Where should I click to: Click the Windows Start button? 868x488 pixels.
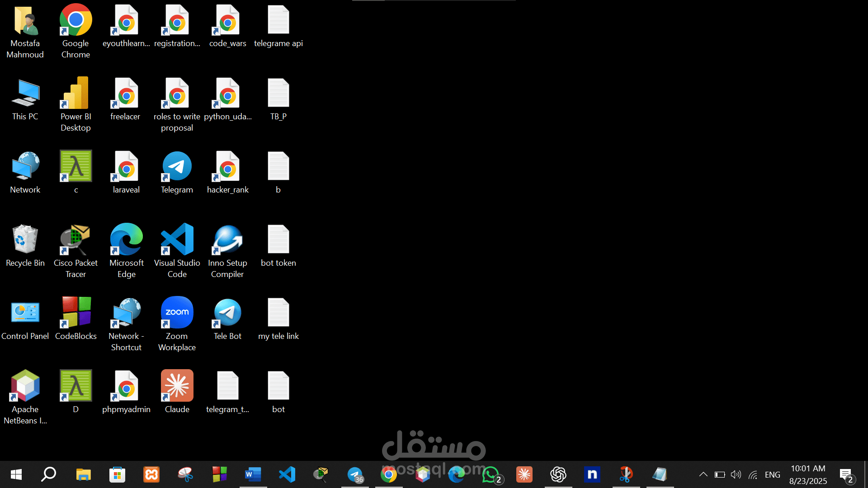click(x=16, y=474)
